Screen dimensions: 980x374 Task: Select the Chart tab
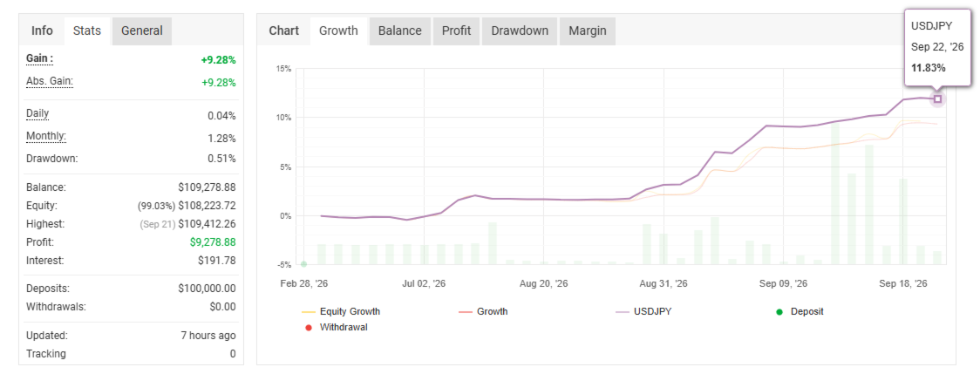283,31
